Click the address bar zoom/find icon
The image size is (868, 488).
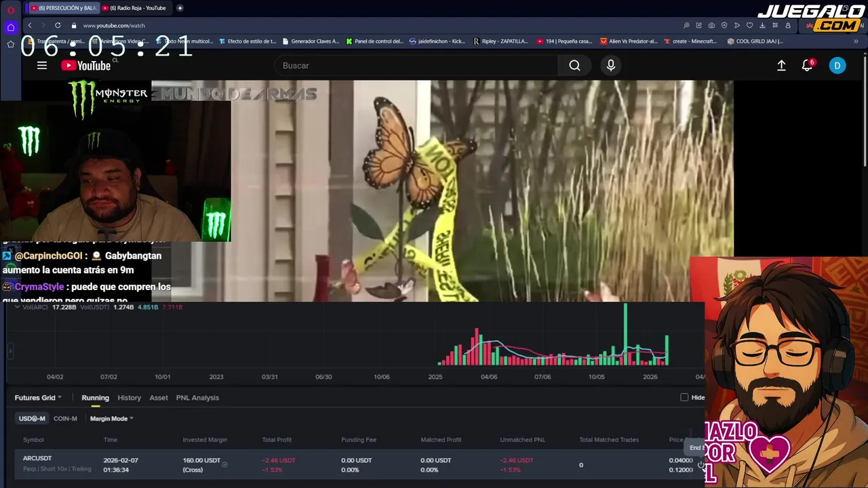686,25
